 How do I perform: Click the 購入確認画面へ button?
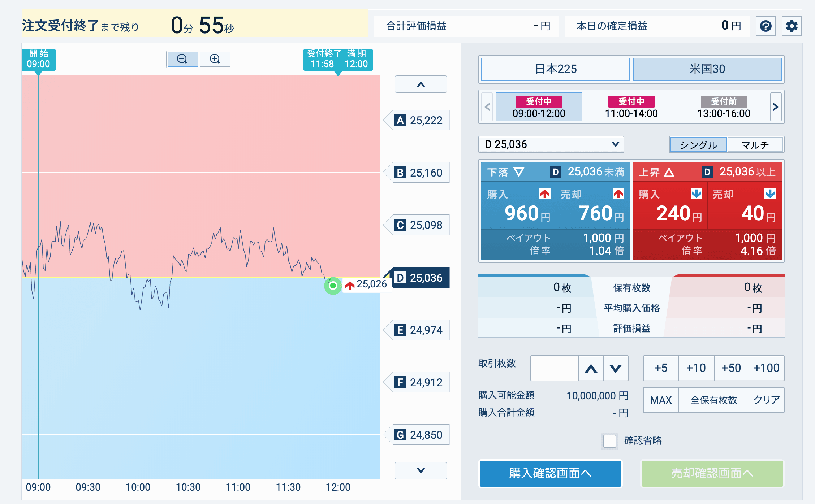pos(550,473)
